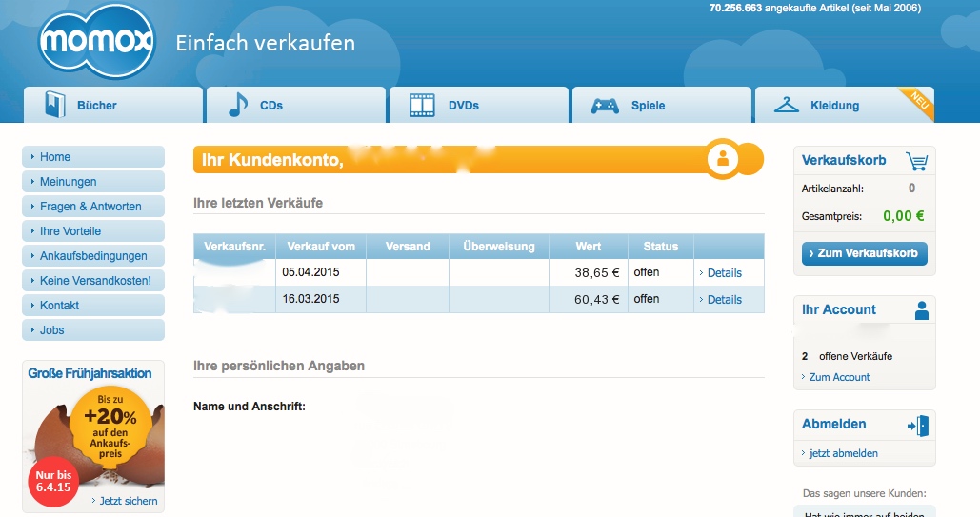Open Details for the 05.04.2015 sale
This screenshot has width=980, height=517.
723,273
